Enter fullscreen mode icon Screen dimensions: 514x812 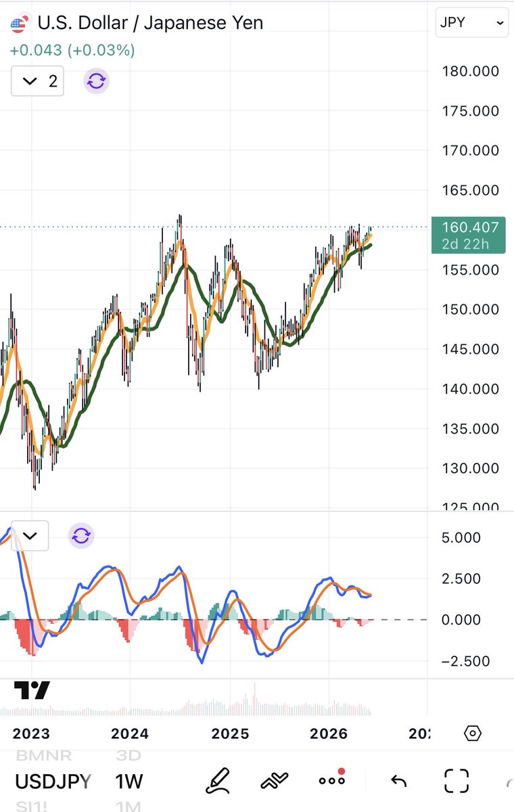pyautogui.click(x=457, y=781)
